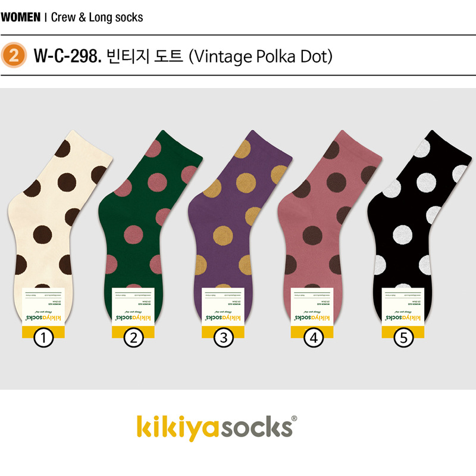Select the circled number 4 marker
The height and width of the screenshot is (476, 476).
pos(314,337)
